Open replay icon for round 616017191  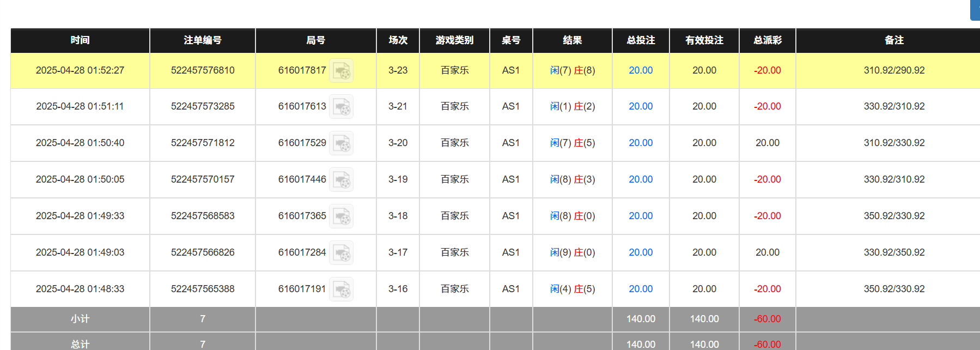(341, 289)
